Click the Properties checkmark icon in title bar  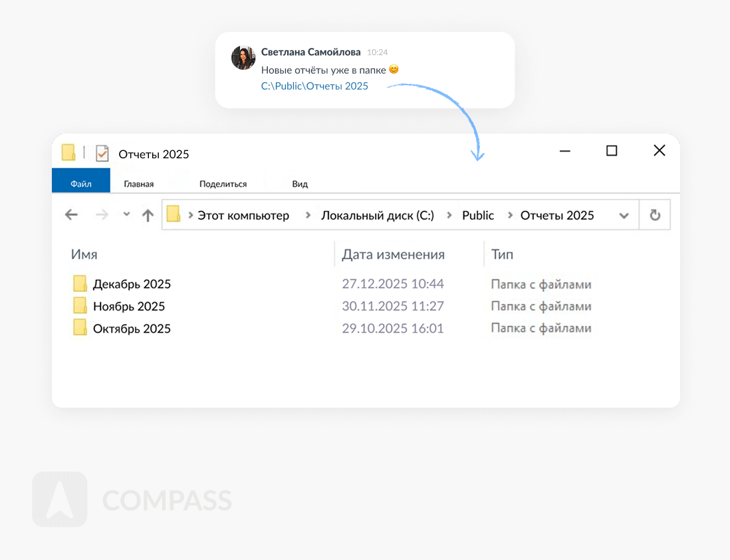tap(102, 154)
